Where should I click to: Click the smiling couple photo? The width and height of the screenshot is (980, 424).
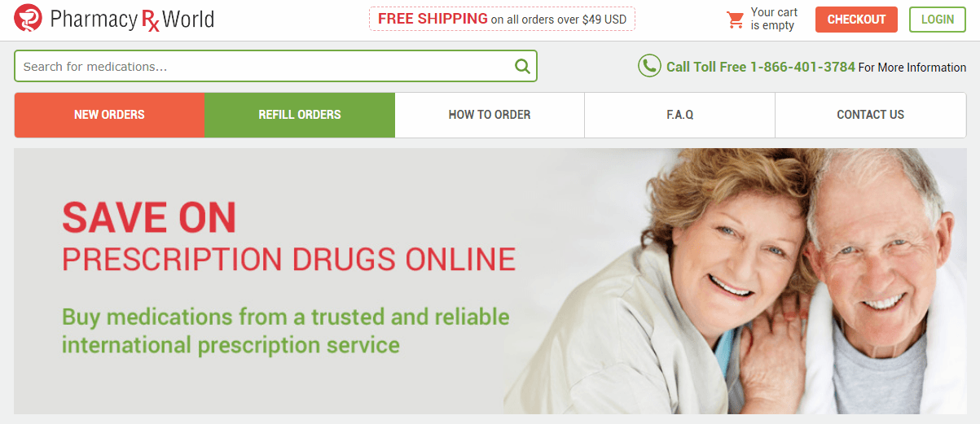coord(736,281)
